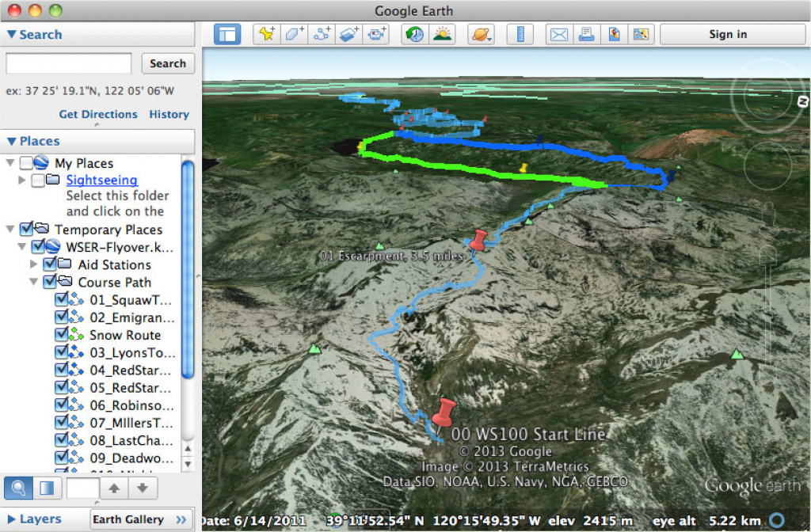This screenshot has height=532, width=811.
Task: Toggle the sidebar visibility button
Action: click(x=227, y=34)
